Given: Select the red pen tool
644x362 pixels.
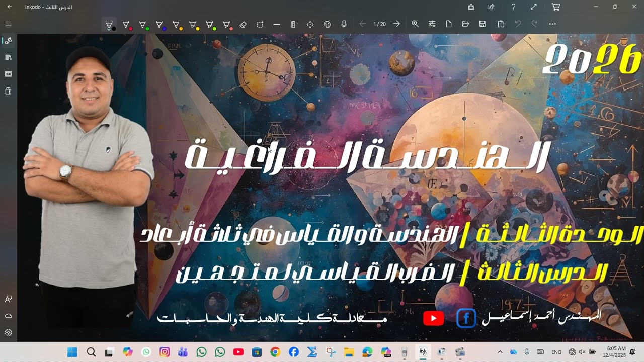Looking at the screenshot, I should pos(126,24).
